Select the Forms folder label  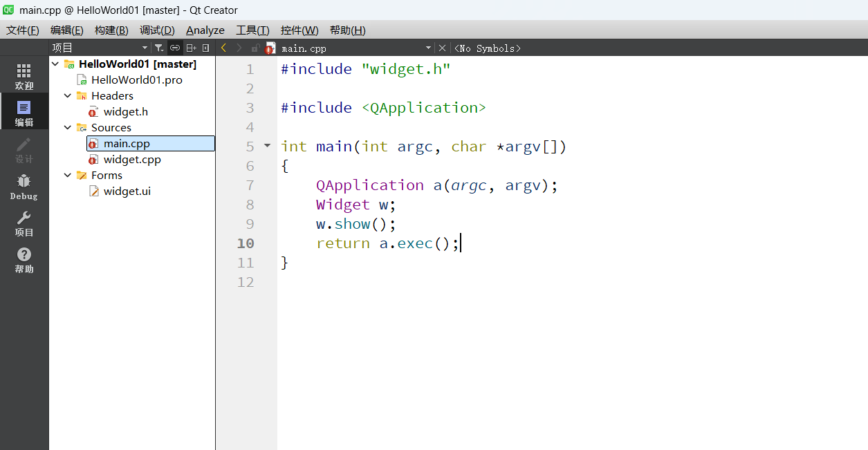tap(107, 175)
